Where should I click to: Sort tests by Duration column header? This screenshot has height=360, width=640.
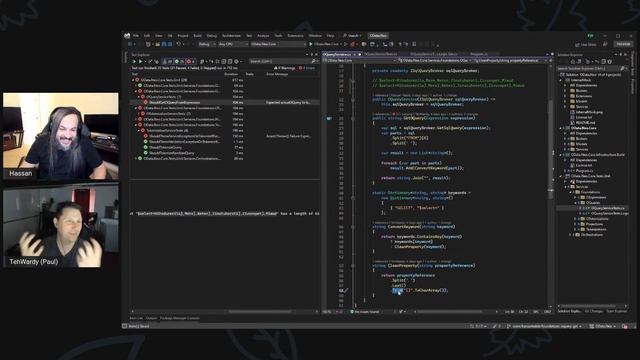(231, 74)
